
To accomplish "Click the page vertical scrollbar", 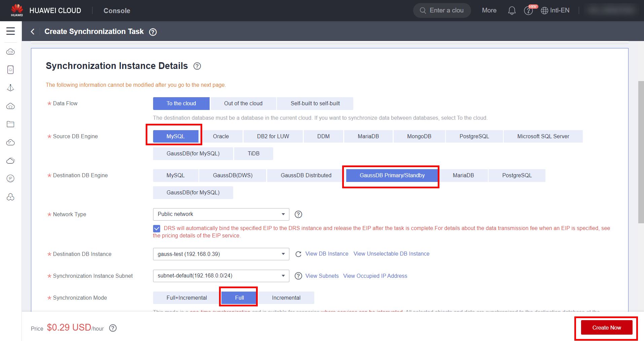I will click(x=641, y=151).
